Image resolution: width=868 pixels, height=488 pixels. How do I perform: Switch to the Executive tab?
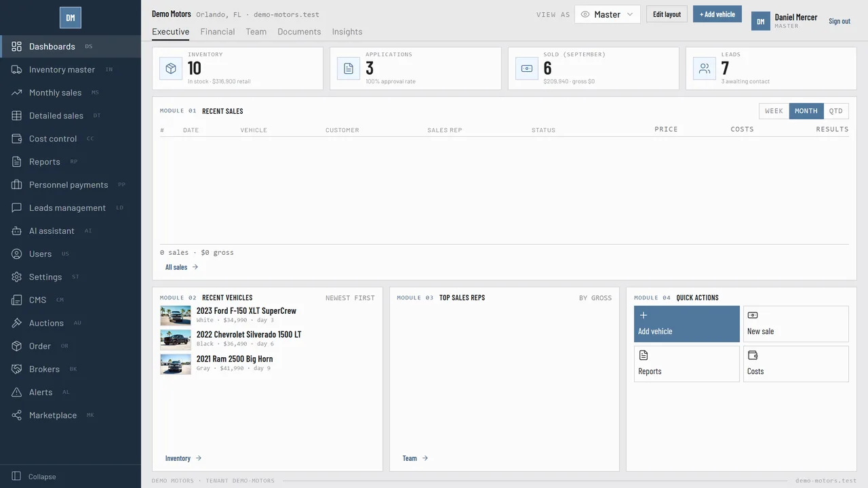pos(170,32)
